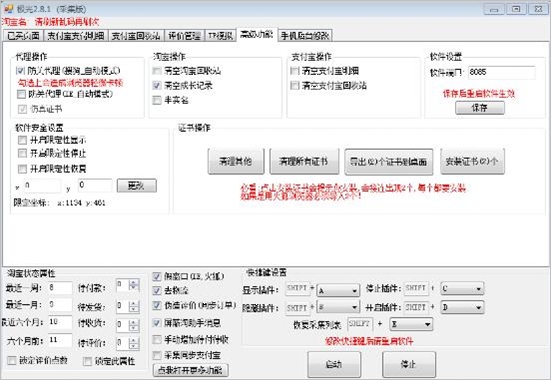Check 清空支付宝回收站 checkbox
Image resolution: width=551 pixels, height=380 pixels.
[295, 85]
